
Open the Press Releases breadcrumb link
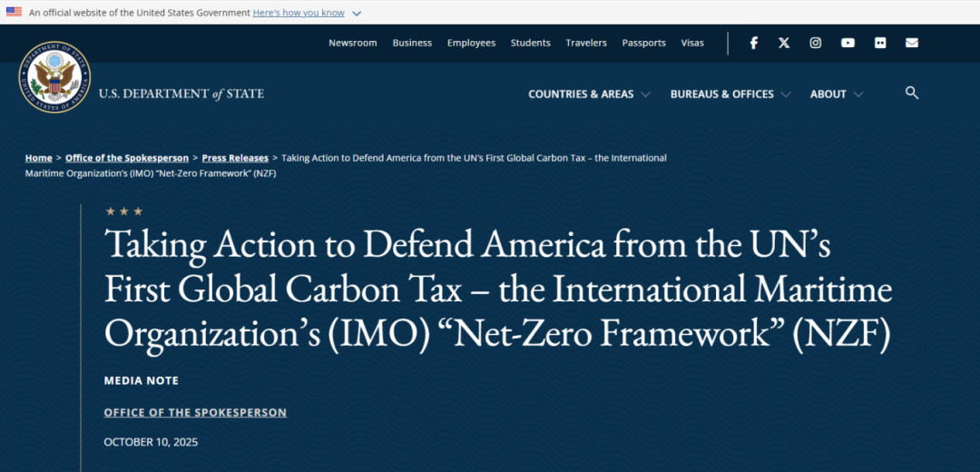coord(235,158)
